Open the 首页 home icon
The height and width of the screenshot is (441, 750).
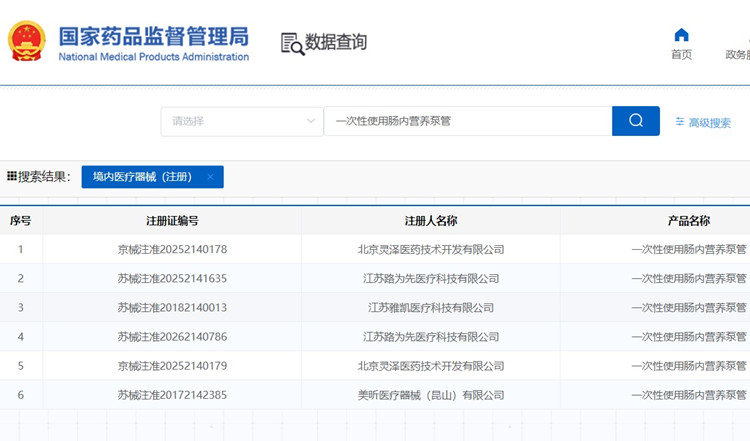(681, 35)
